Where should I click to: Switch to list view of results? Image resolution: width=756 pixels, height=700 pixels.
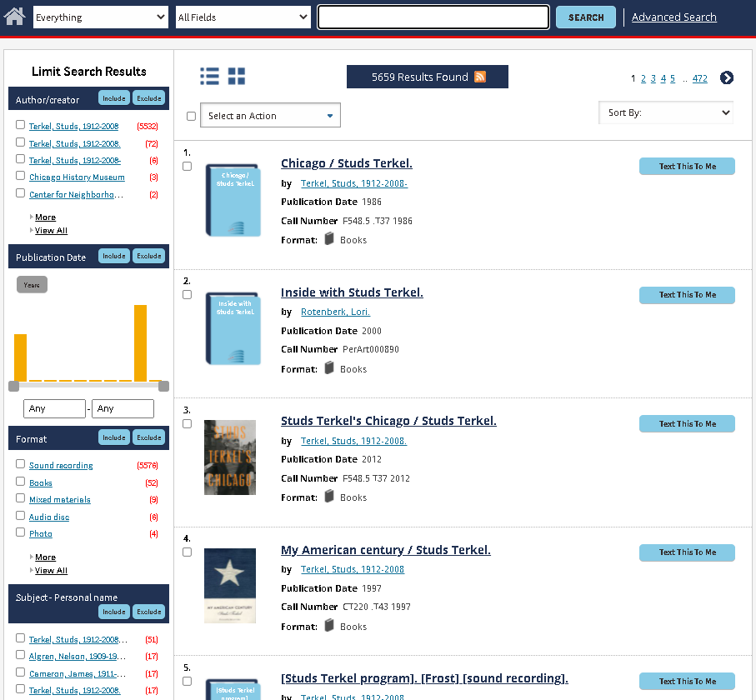point(209,75)
